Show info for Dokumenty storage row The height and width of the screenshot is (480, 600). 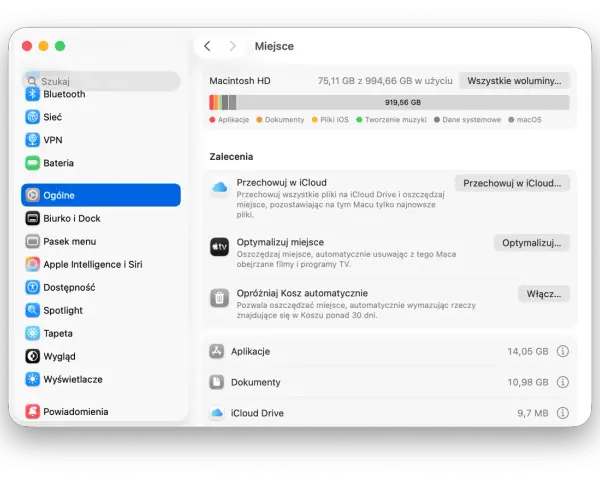[x=562, y=382]
